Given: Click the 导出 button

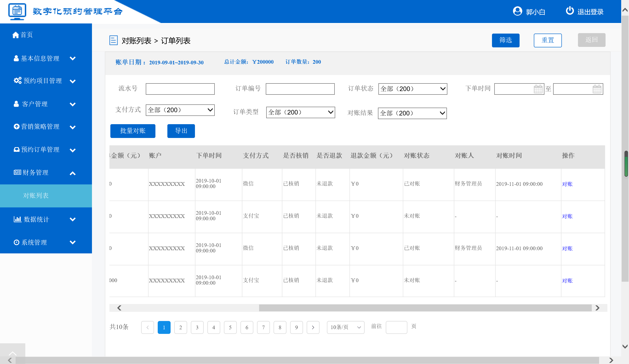Looking at the screenshot, I should click(181, 131).
